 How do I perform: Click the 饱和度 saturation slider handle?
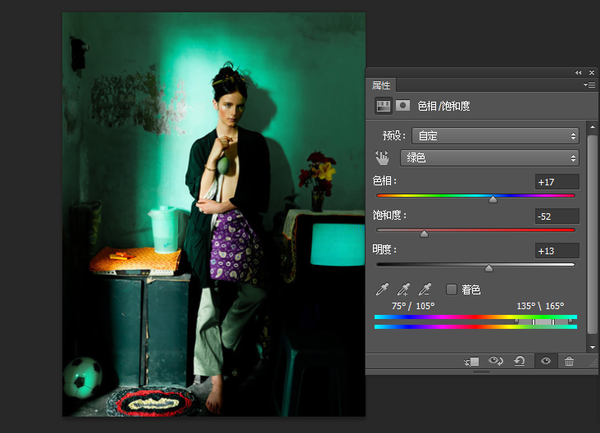pyautogui.click(x=424, y=233)
